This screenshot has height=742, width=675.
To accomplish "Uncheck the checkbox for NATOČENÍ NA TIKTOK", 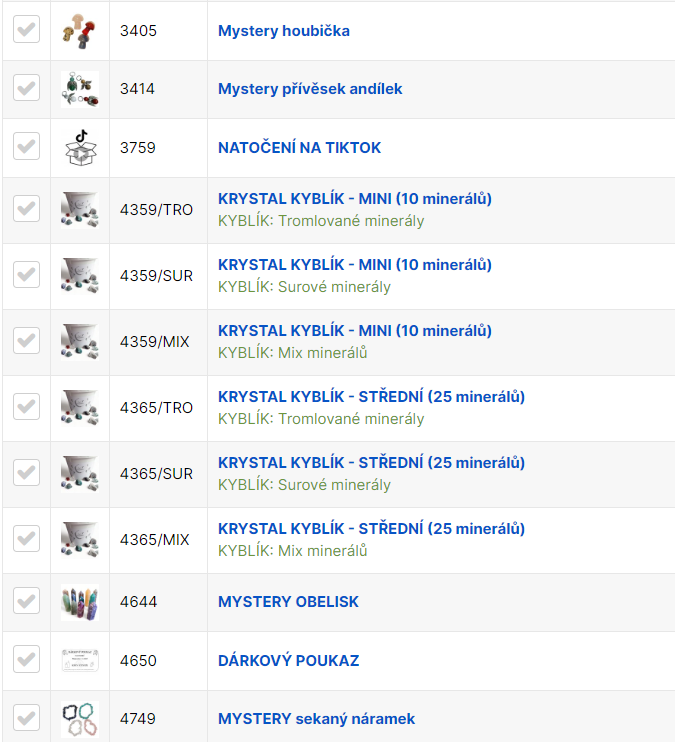I will tap(26, 147).
